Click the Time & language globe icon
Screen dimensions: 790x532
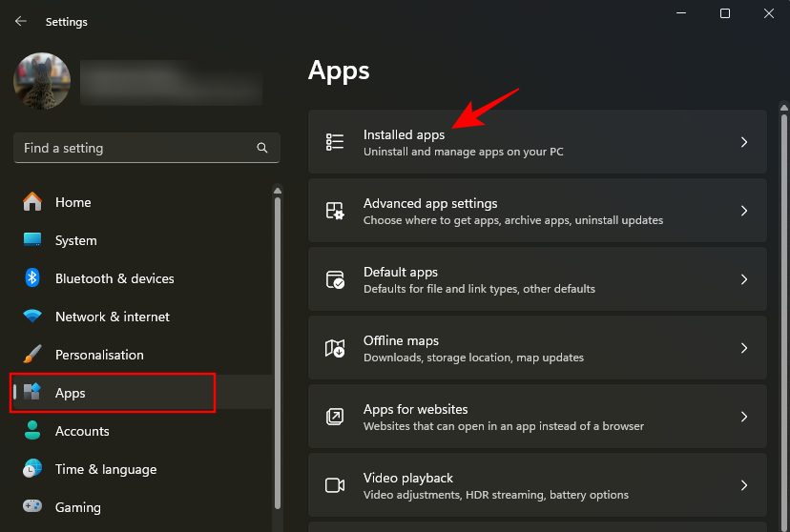[x=32, y=468]
